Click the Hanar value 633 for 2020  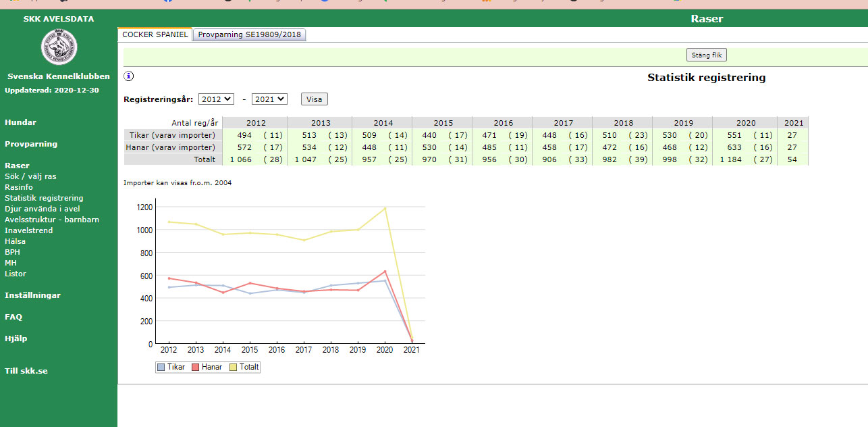(x=734, y=147)
